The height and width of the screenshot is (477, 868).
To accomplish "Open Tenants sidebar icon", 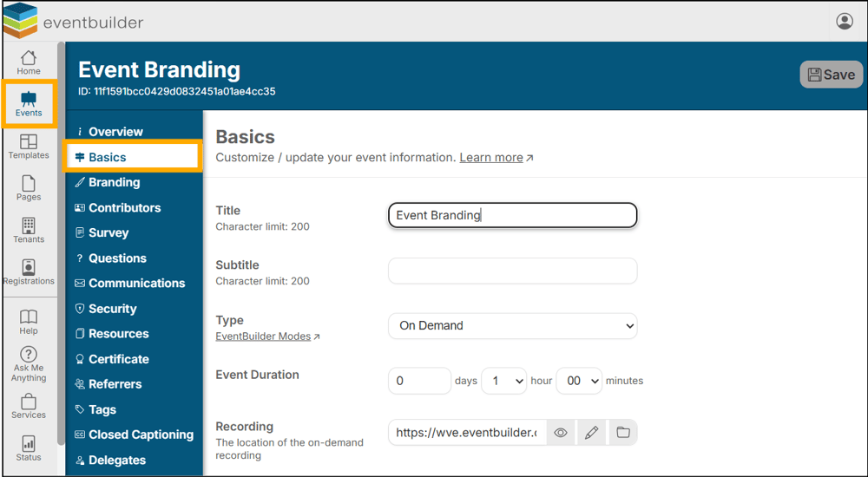I will tap(29, 231).
